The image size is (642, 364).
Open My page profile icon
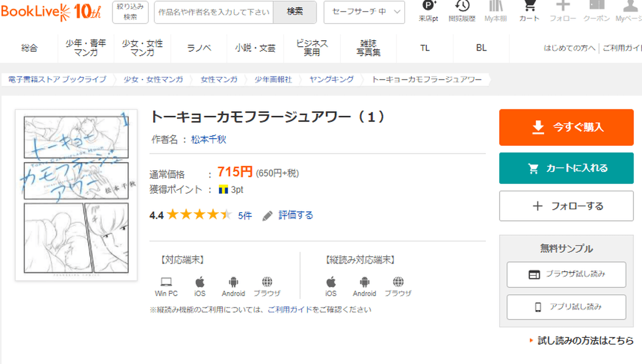[x=629, y=7]
